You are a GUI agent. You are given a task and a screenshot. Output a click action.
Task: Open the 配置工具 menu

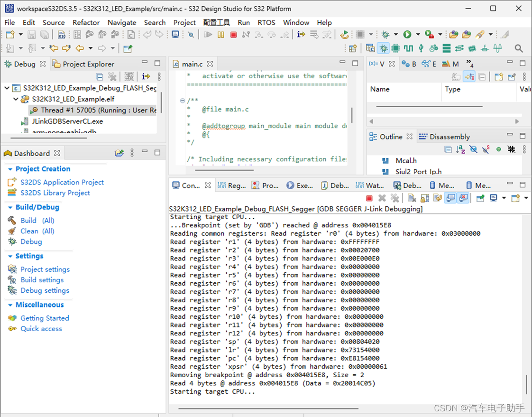point(217,22)
